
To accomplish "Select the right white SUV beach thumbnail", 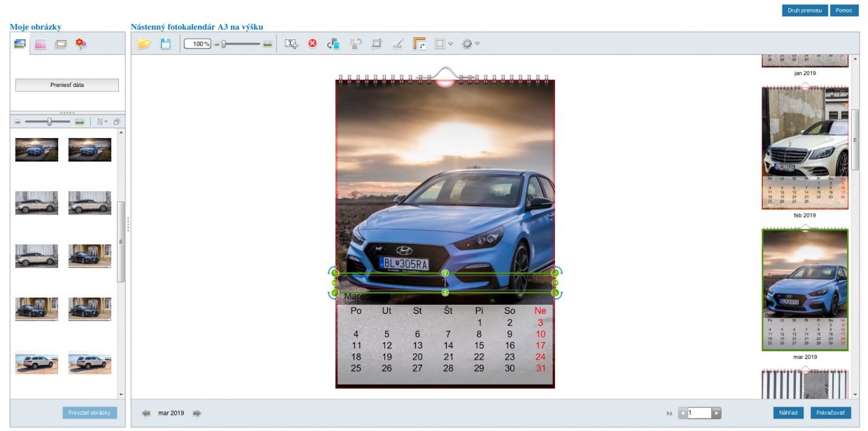I will point(90,363).
